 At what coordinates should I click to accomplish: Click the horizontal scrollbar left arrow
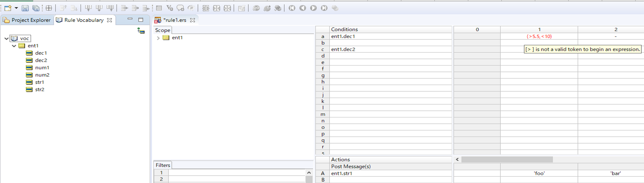(x=457, y=160)
